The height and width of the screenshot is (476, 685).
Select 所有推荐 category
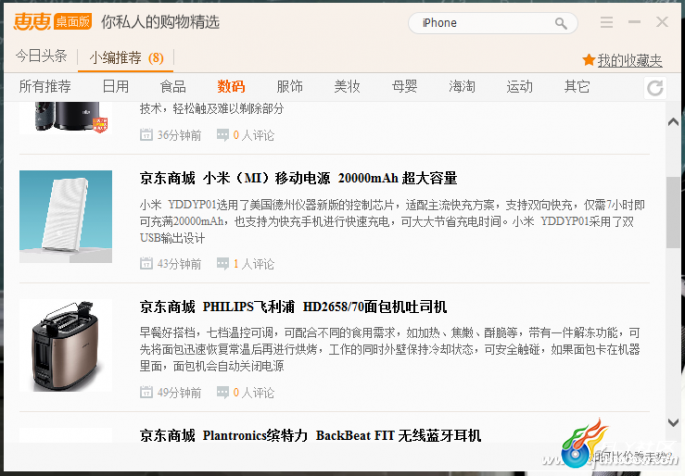45,86
